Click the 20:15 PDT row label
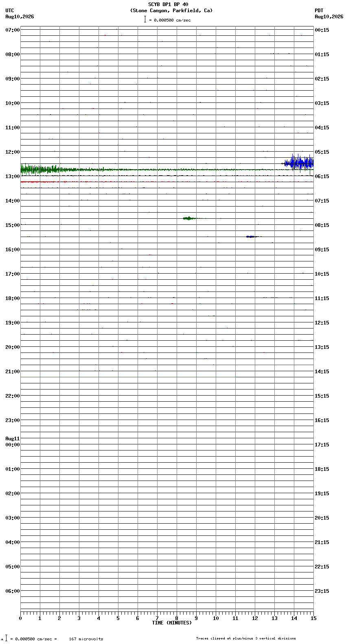Image resolution: width=346 pixels, height=644 pixels. pos(322,518)
